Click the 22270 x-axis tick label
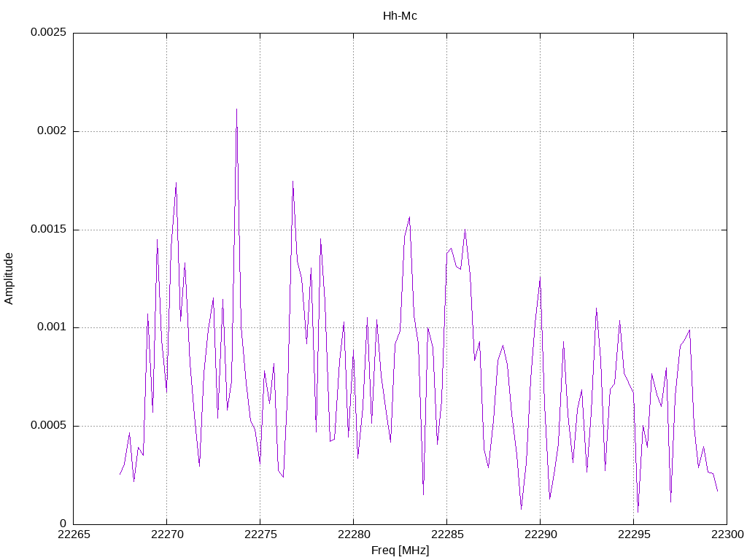The width and height of the screenshot is (747, 560). [167, 534]
